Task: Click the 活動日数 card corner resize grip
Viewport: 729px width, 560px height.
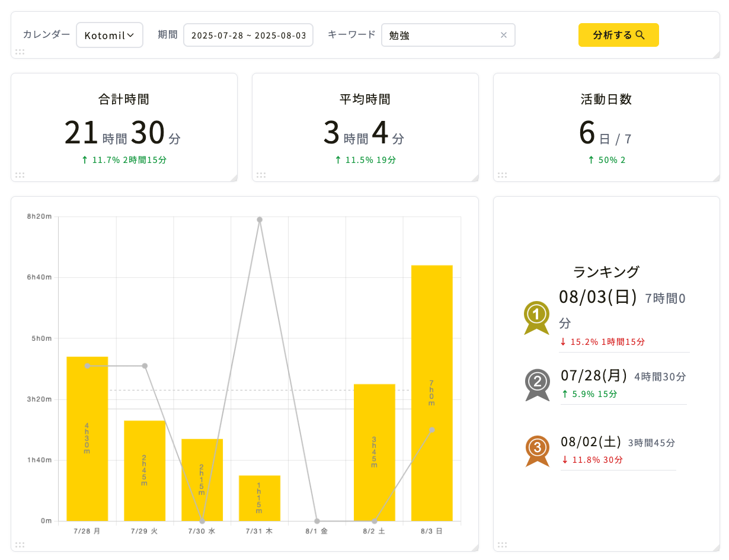Action: [716, 178]
